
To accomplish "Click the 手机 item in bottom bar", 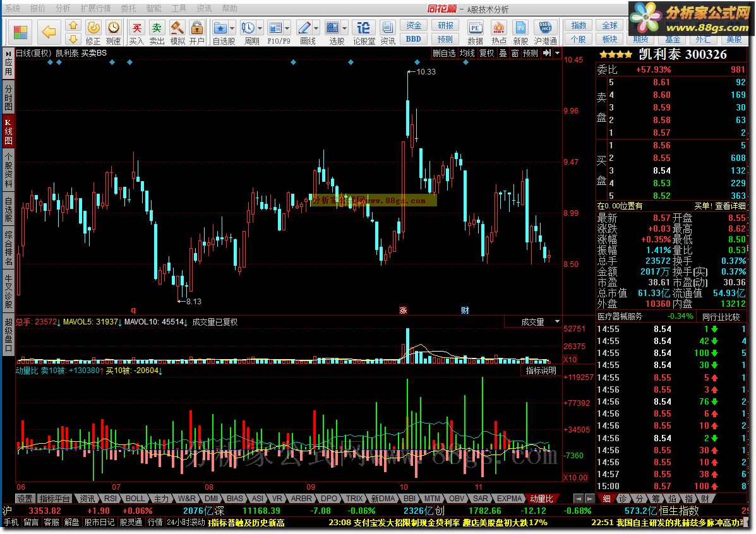I will pos(11,523).
